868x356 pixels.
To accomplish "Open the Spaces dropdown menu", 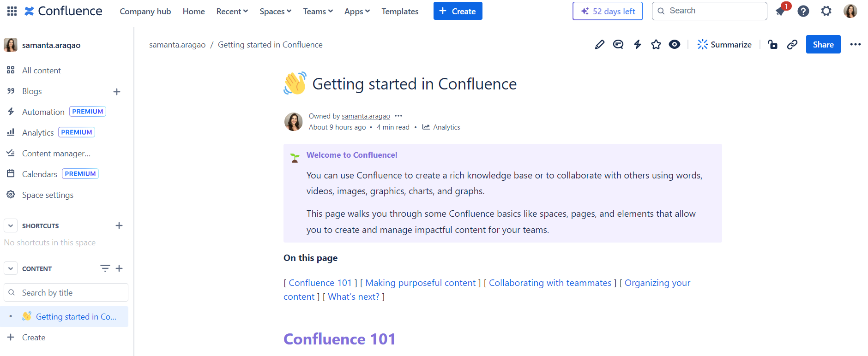I will [x=275, y=11].
